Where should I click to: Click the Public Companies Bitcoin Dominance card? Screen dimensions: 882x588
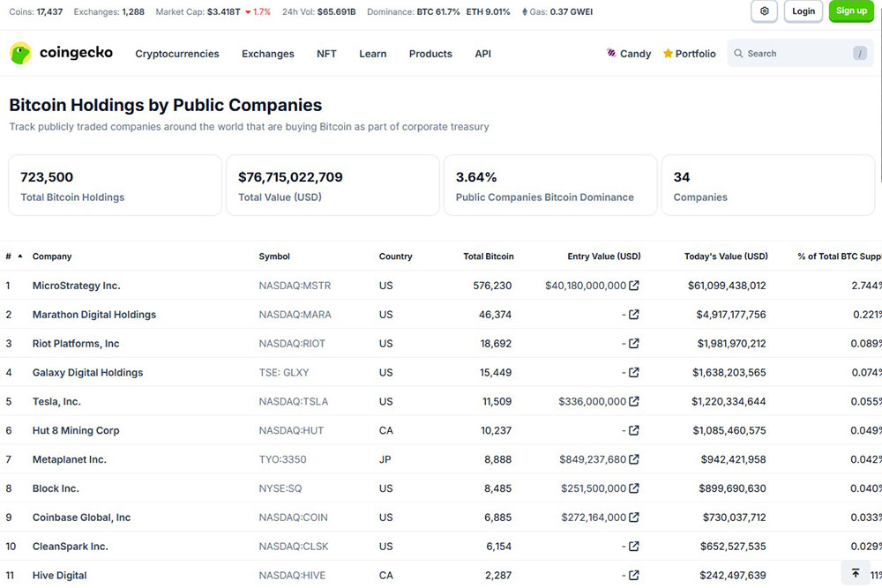[x=550, y=185]
